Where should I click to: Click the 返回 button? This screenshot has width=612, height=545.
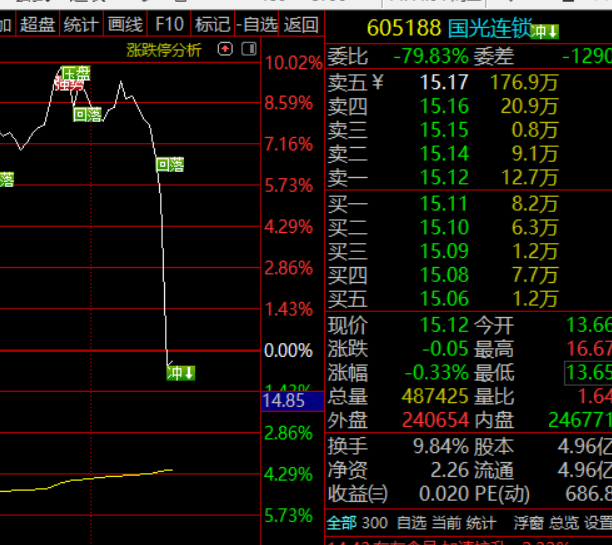click(x=301, y=25)
